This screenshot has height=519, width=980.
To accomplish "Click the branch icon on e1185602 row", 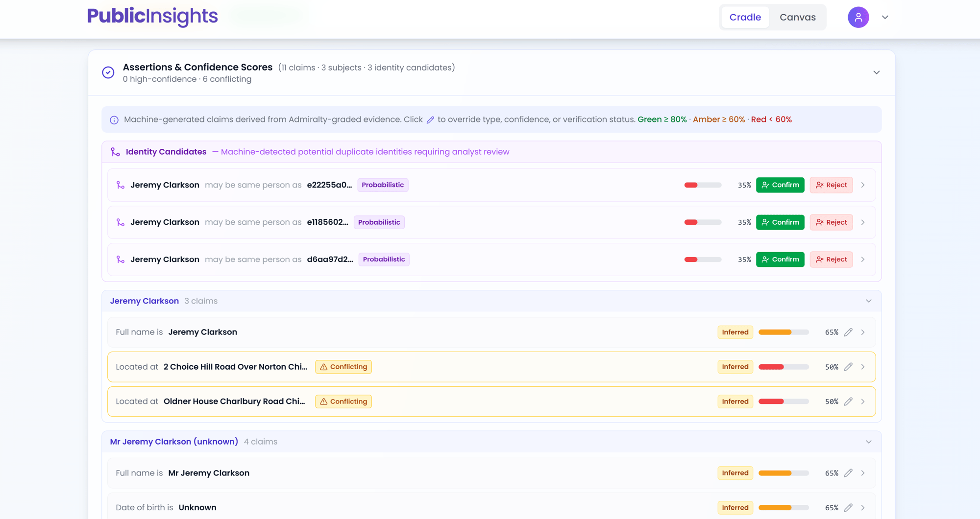I will 121,222.
